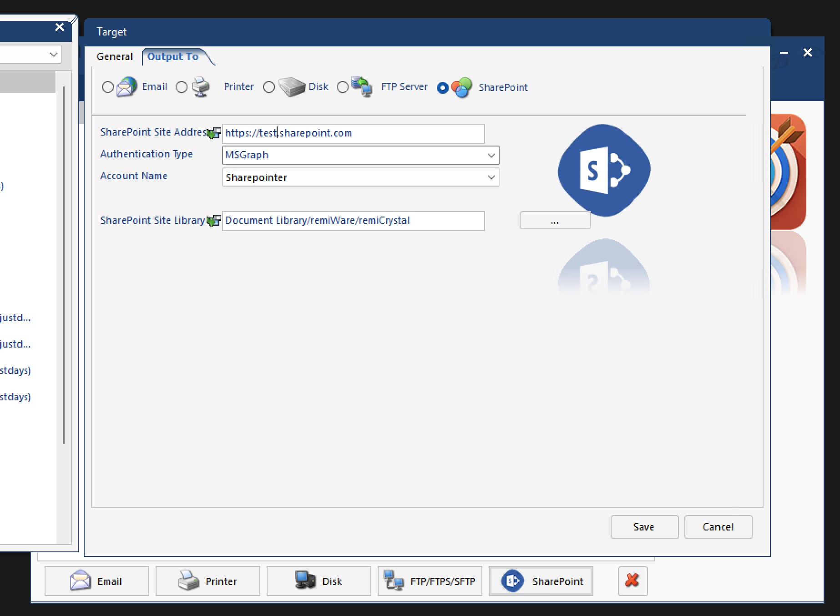840x616 pixels.
Task: Click the Printer icon in output options
Action: coord(201,87)
